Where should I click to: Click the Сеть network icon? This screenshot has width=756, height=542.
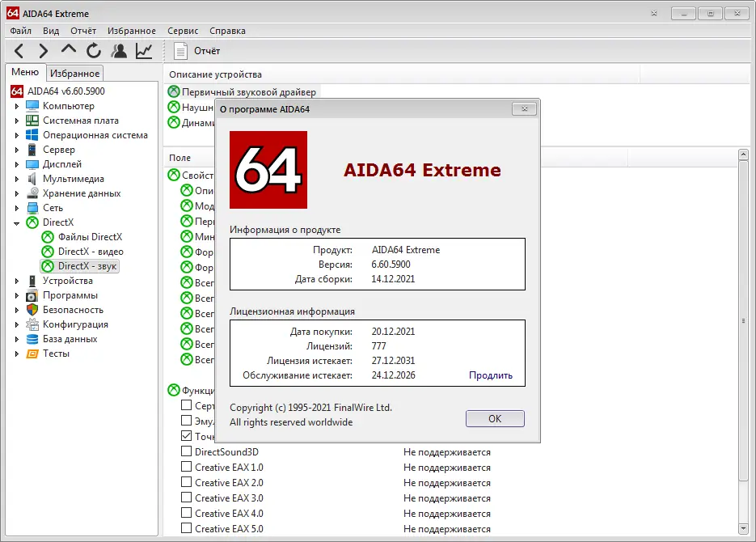[32, 207]
